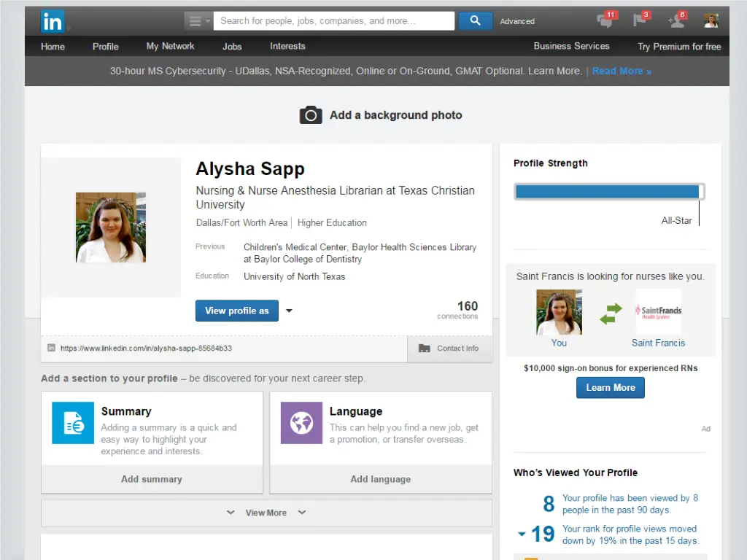Click the blue magnifying glass search button
This screenshot has width=747, height=560.
click(475, 21)
